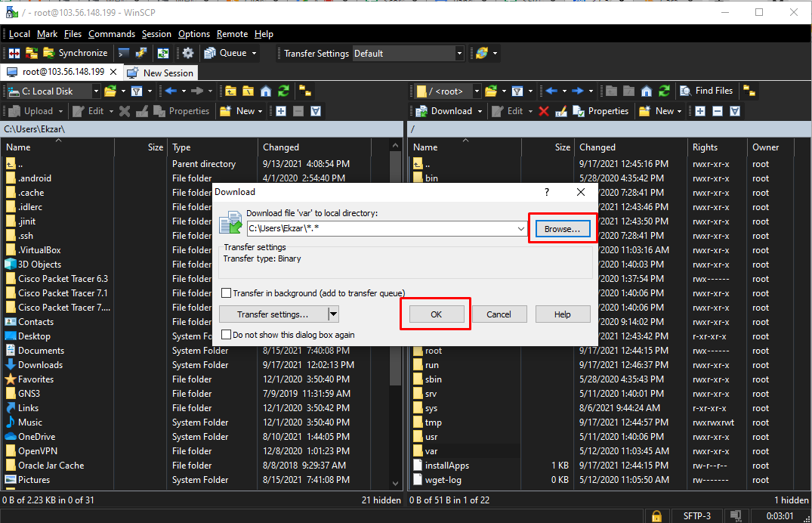Click local panel vertical scrollbar down arrow

(x=396, y=484)
